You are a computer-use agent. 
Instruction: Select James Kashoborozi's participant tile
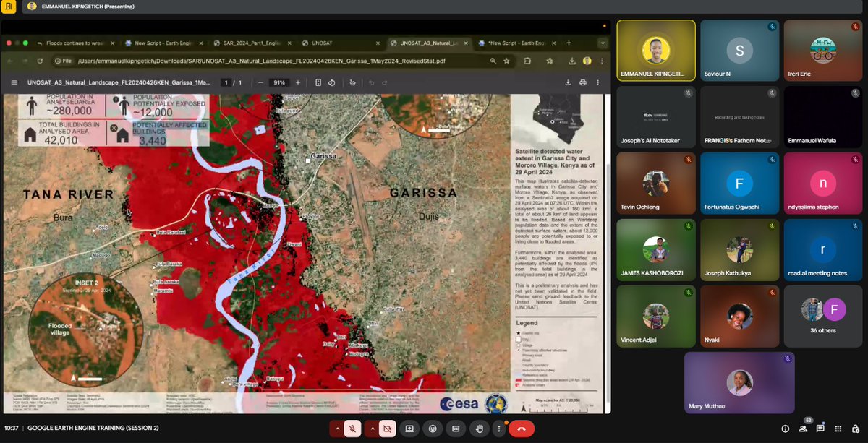pos(656,250)
